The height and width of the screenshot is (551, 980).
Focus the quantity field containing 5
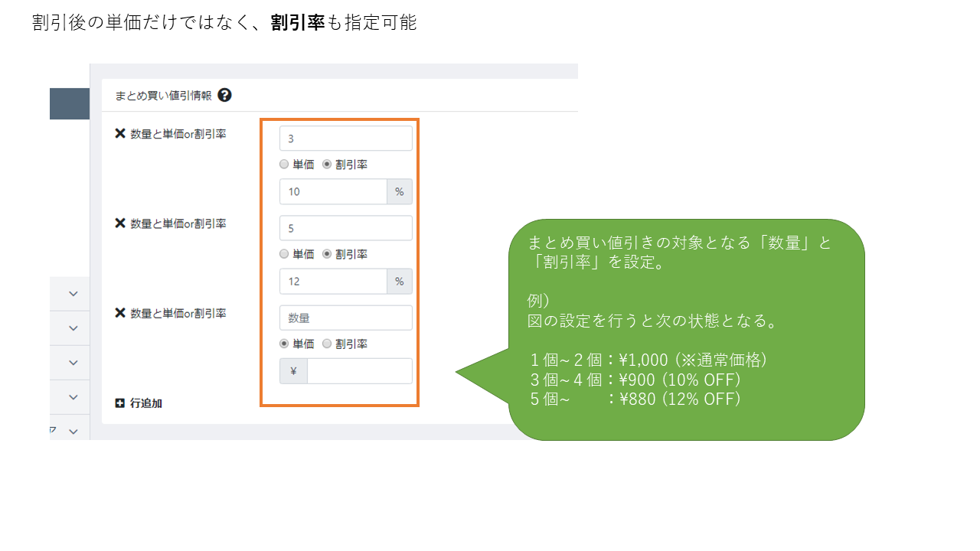coord(345,228)
